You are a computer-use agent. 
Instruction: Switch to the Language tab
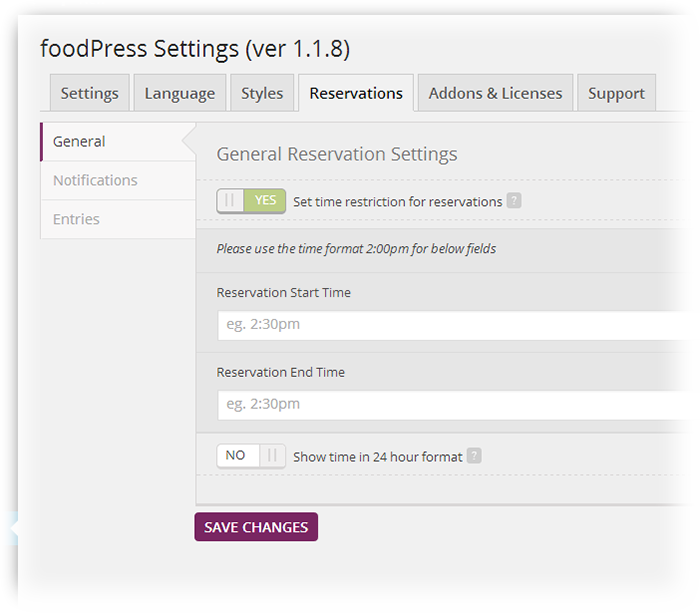(x=179, y=93)
